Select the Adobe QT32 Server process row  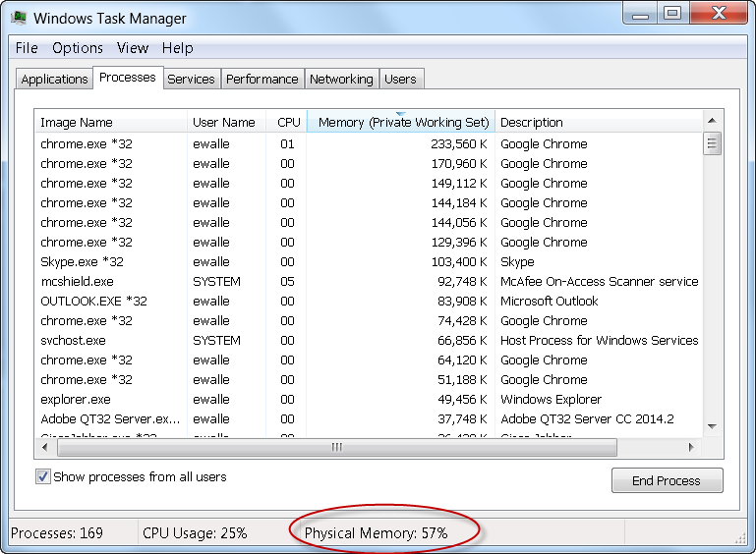[369, 419]
